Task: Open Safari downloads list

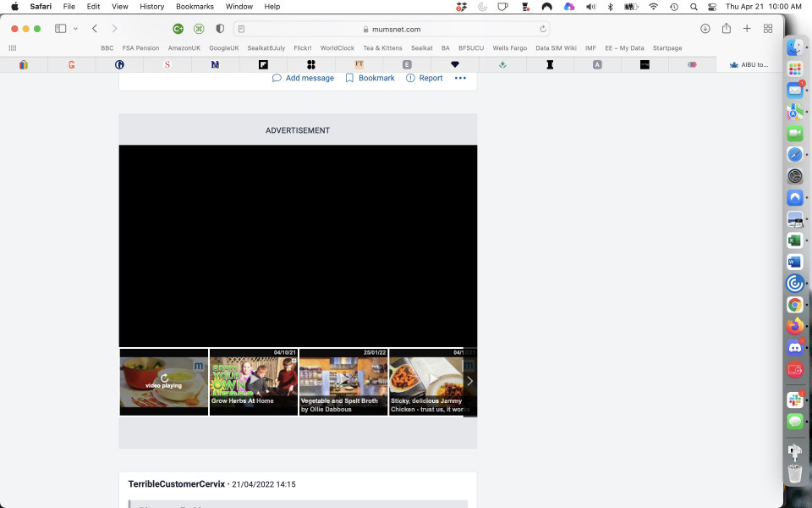Action: pyautogui.click(x=705, y=29)
